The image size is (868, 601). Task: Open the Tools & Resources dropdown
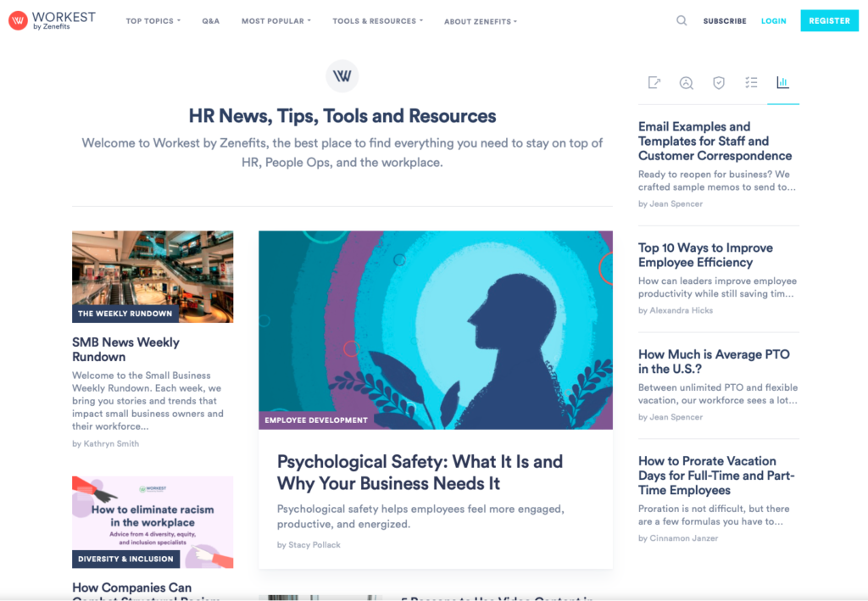point(377,21)
